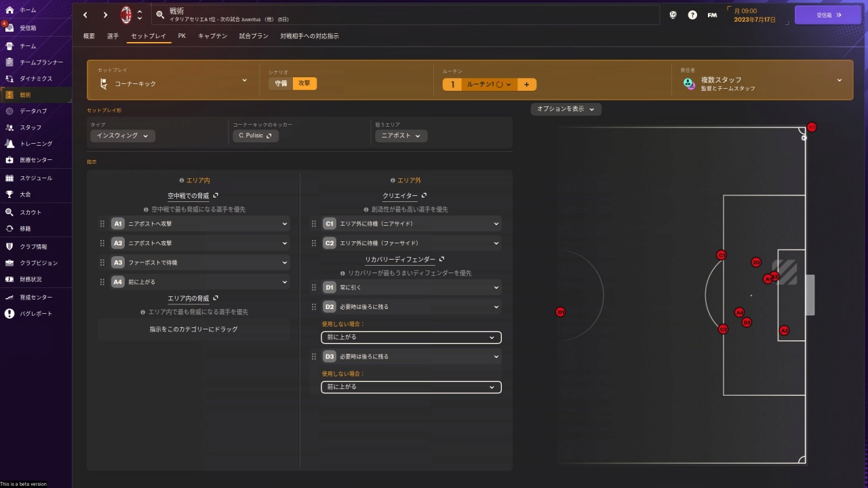The image size is (868, 488).
Task: Switch scenario toggle to 攻撃
Action: click(304, 83)
